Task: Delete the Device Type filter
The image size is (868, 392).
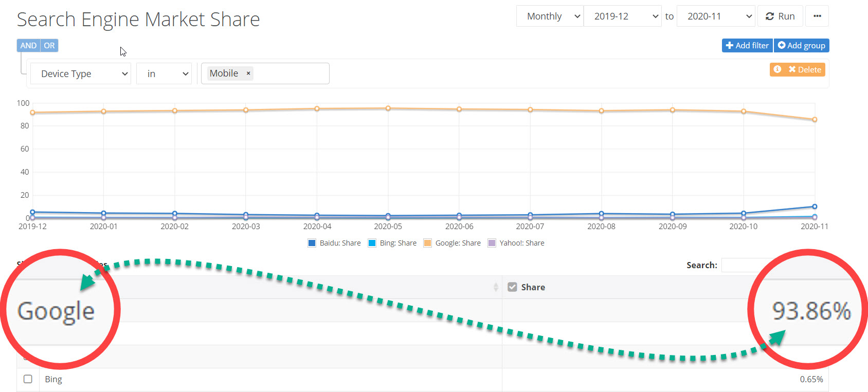Action: pos(805,69)
